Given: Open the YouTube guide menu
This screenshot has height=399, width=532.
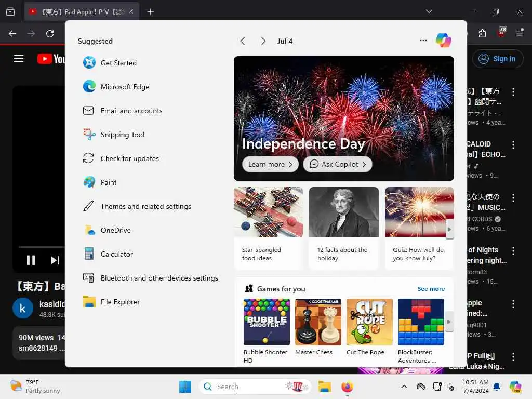Looking at the screenshot, I should tap(19, 59).
